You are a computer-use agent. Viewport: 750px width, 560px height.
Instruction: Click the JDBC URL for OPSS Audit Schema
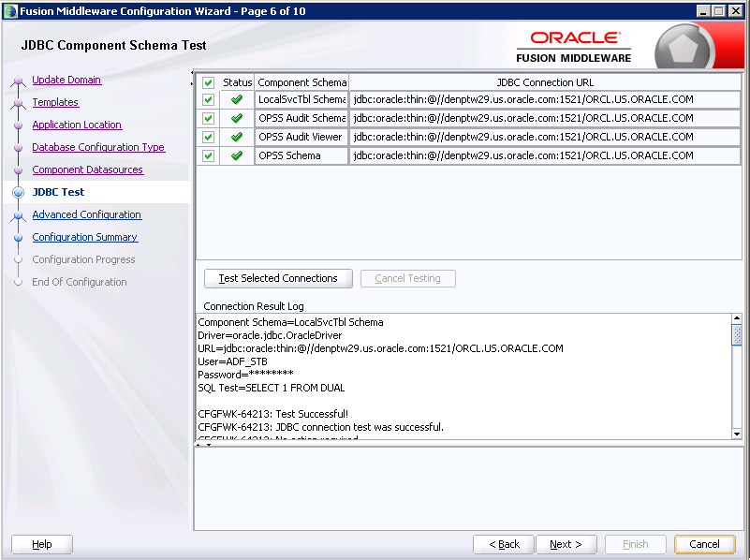tap(545, 118)
